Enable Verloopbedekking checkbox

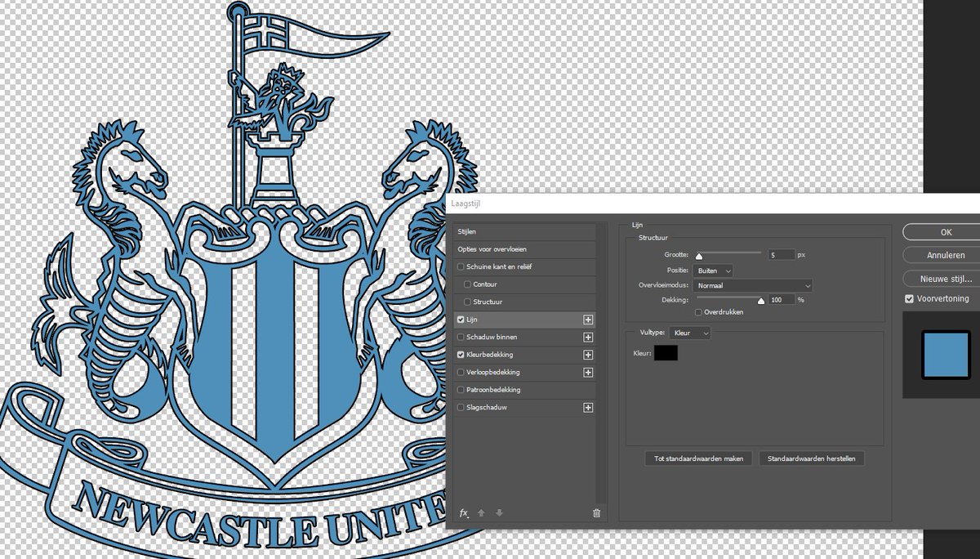click(461, 373)
